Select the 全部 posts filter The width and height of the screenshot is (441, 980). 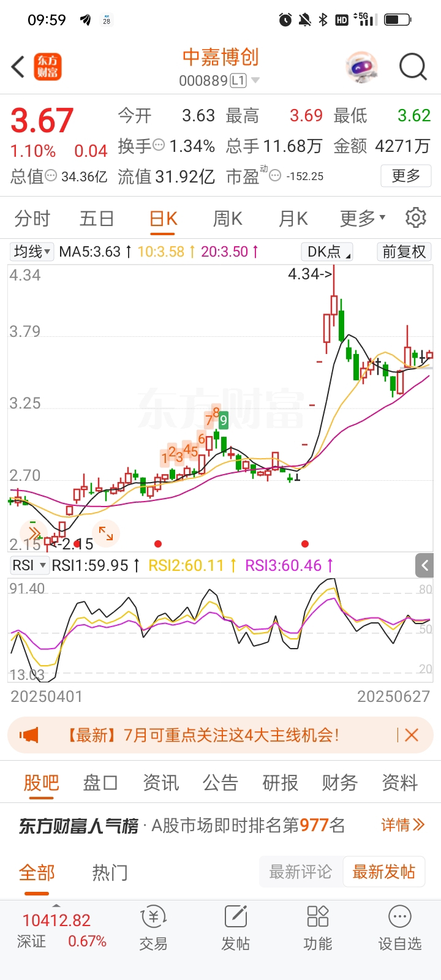click(37, 872)
